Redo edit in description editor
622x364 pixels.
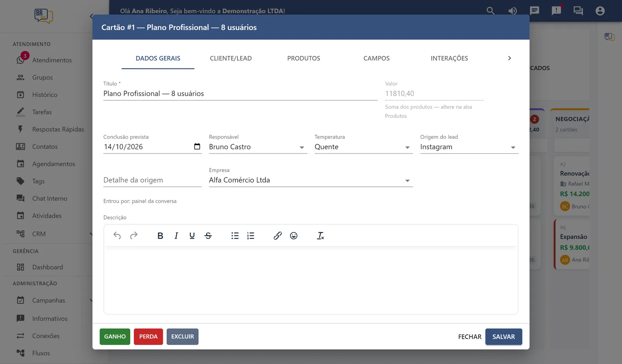(x=134, y=235)
